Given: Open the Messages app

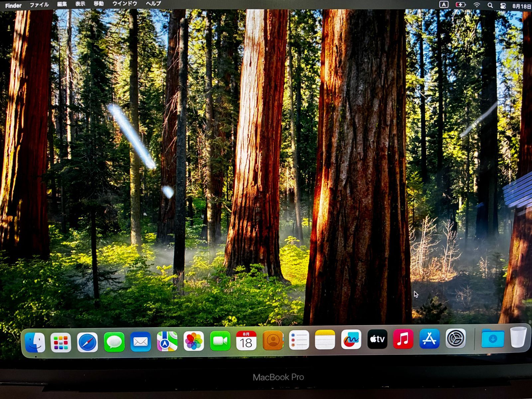Looking at the screenshot, I should pyautogui.click(x=114, y=342).
